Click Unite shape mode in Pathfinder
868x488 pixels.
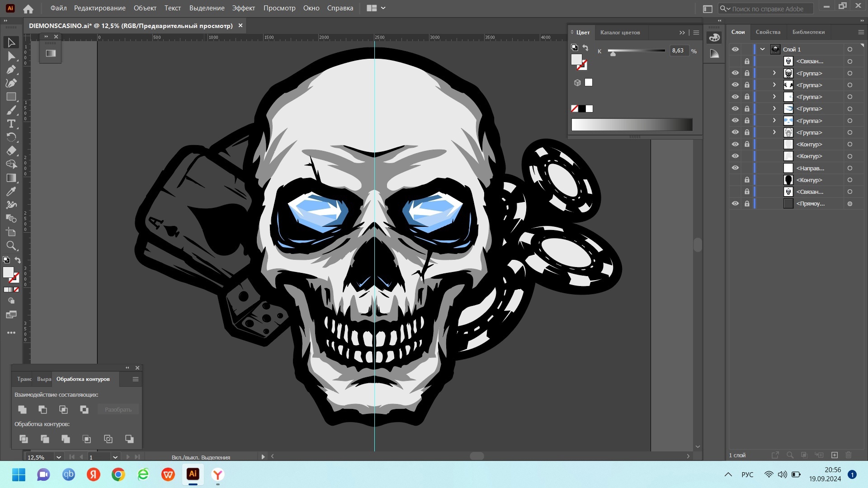[x=22, y=409]
